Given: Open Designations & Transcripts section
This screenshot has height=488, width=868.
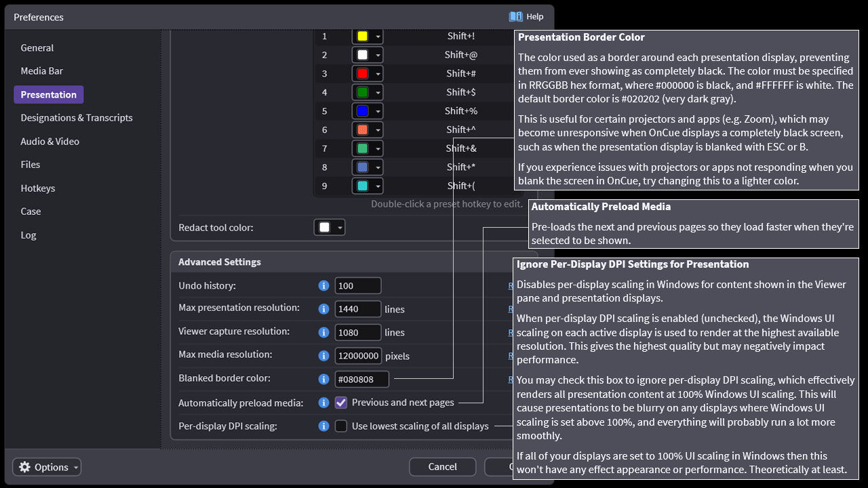Looking at the screenshot, I should (77, 118).
